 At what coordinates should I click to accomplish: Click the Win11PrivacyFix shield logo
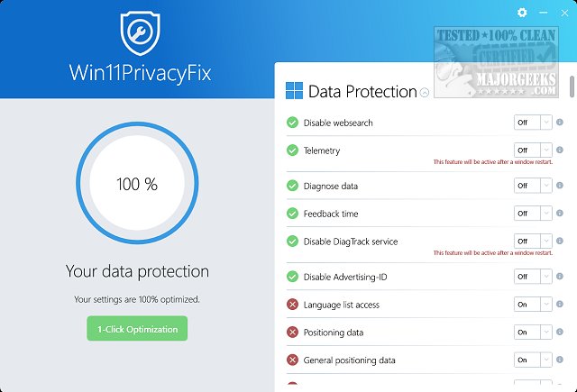point(140,32)
